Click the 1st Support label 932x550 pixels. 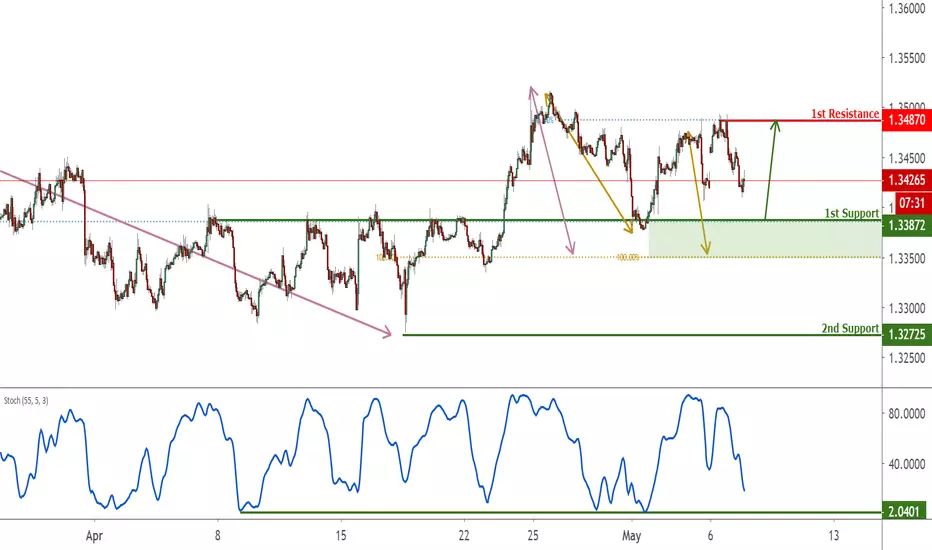pyautogui.click(x=851, y=213)
